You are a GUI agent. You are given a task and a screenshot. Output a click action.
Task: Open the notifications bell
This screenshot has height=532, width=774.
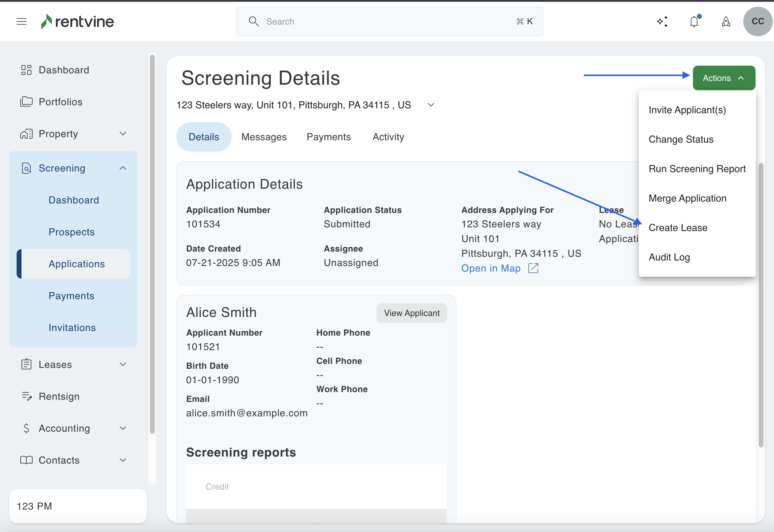(694, 22)
